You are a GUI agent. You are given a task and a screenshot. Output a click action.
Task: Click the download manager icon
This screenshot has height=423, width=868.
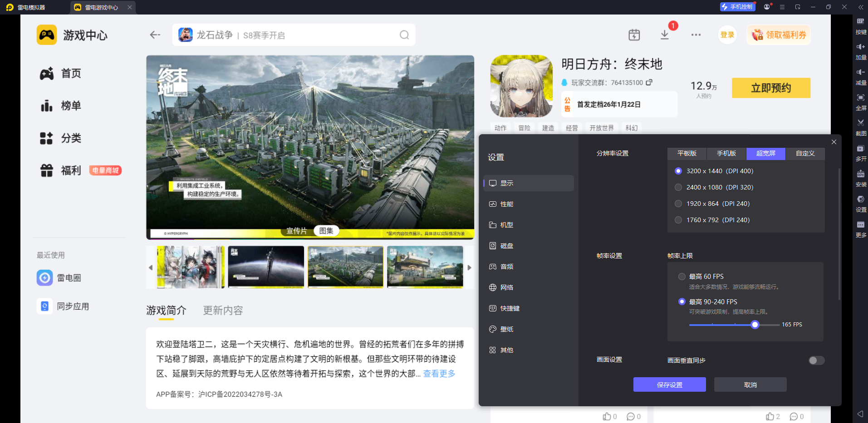[x=664, y=35]
